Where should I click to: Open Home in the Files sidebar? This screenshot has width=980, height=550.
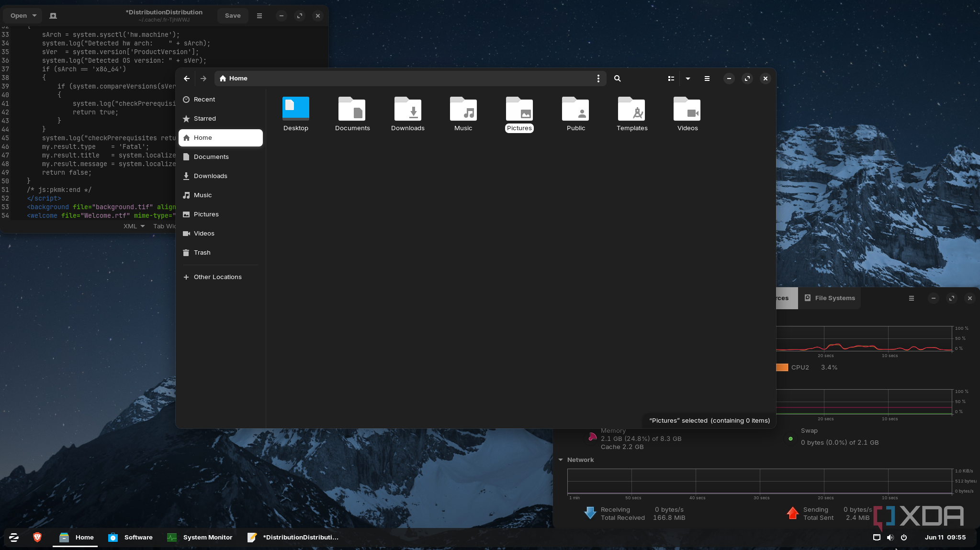(x=221, y=138)
